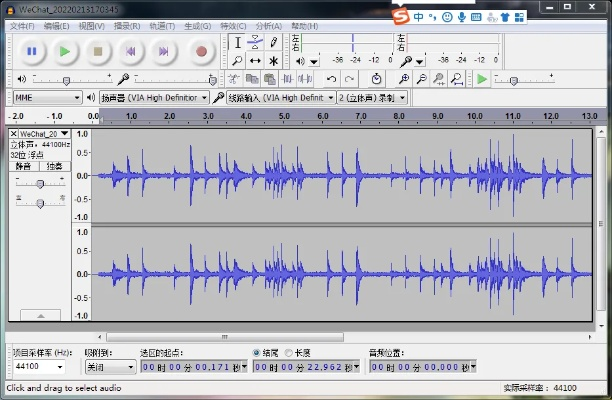Image resolution: width=612 pixels, height=400 pixels.
Task: Select the 结尾 (End) radio button
Action: 257,353
